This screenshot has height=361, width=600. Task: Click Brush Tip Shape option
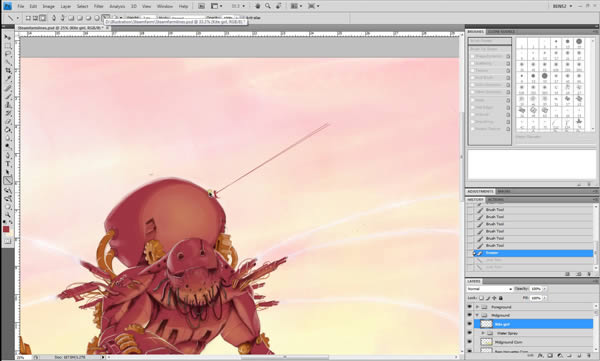pos(489,49)
